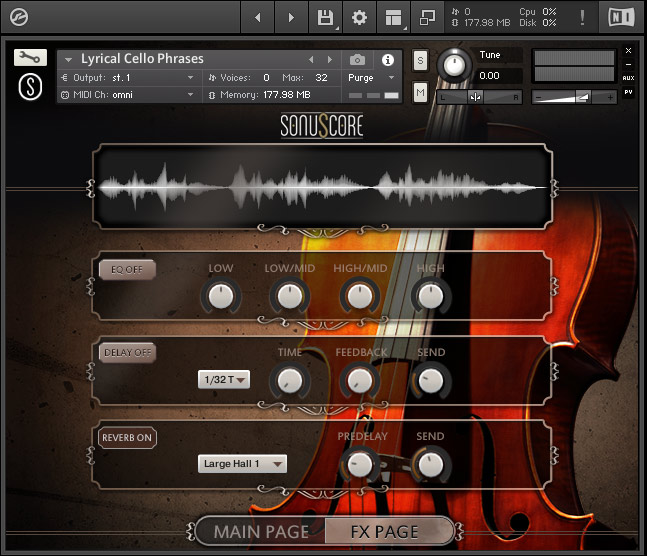Toggle the Solo S button

click(x=420, y=61)
